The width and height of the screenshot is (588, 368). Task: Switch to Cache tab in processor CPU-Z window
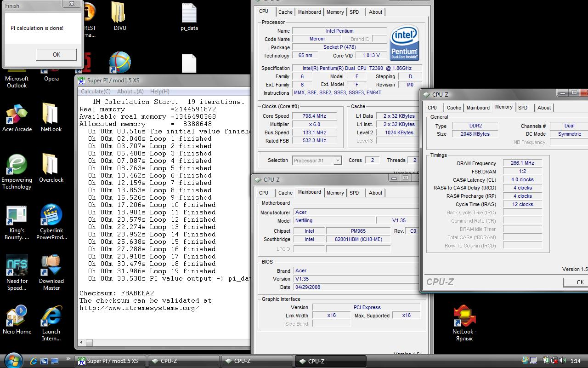point(285,12)
